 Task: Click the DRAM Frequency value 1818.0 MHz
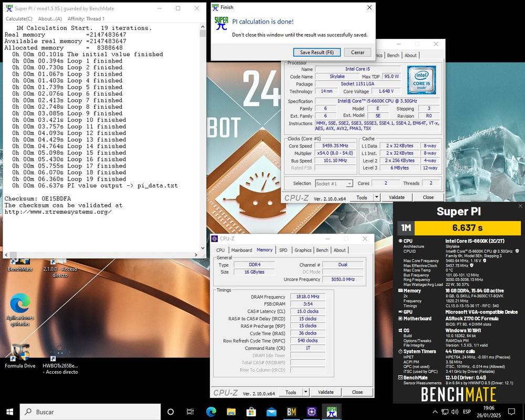pos(308,297)
